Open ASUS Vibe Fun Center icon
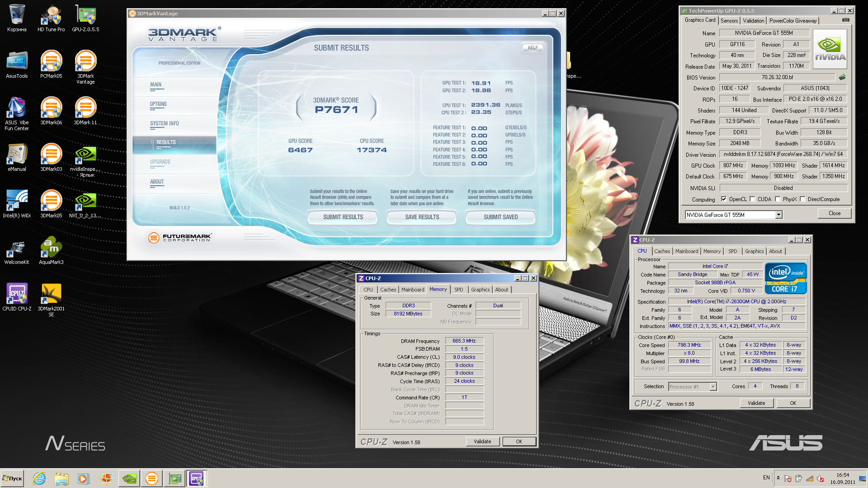Viewport: 868px width, 488px height. [x=17, y=114]
